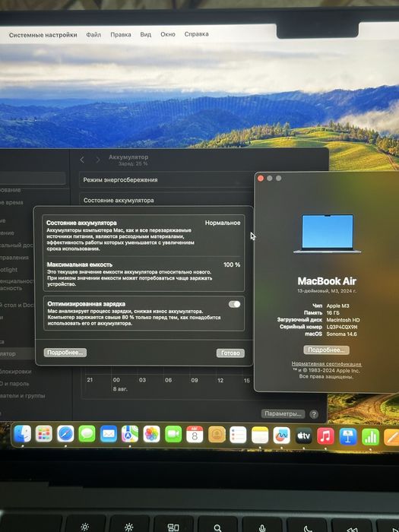Screen dimensions: 399x532
Task: Open the Правка menu
Action: pos(121,34)
